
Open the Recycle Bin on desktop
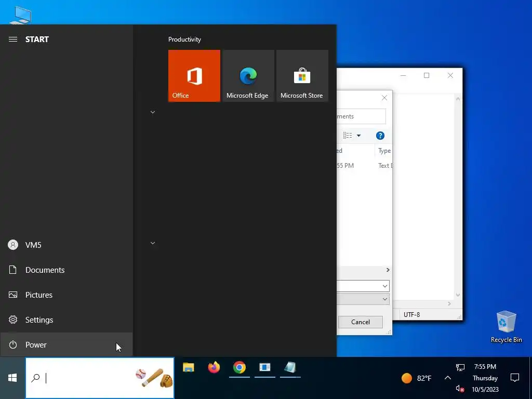pos(506,327)
